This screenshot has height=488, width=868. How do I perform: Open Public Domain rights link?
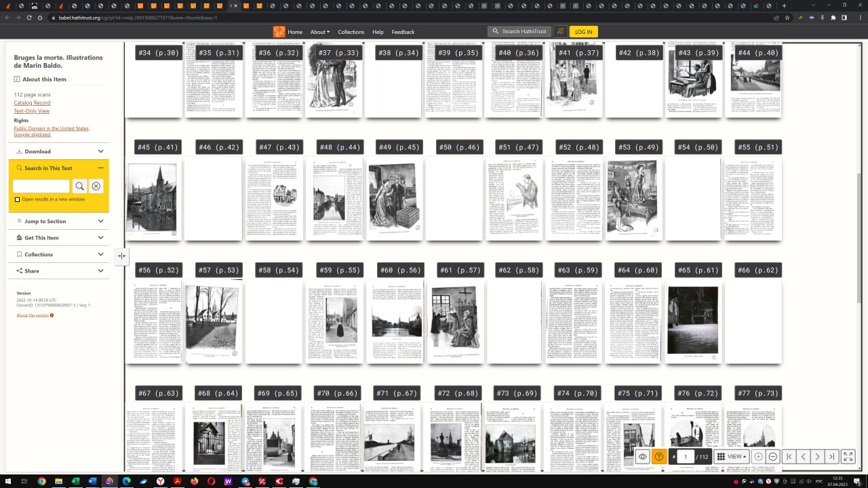pos(52,131)
